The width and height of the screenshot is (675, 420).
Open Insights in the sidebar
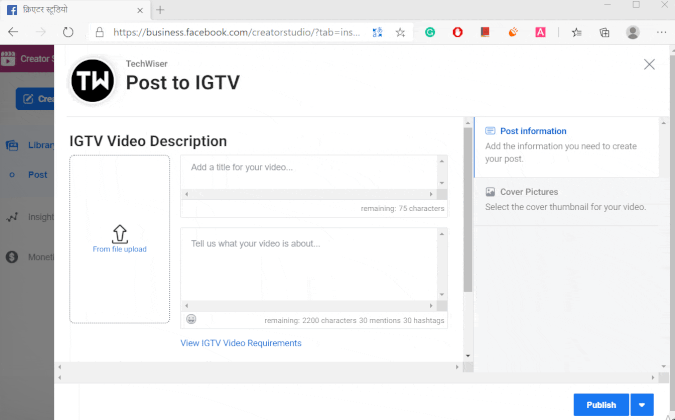pyautogui.click(x=41, y=217)
